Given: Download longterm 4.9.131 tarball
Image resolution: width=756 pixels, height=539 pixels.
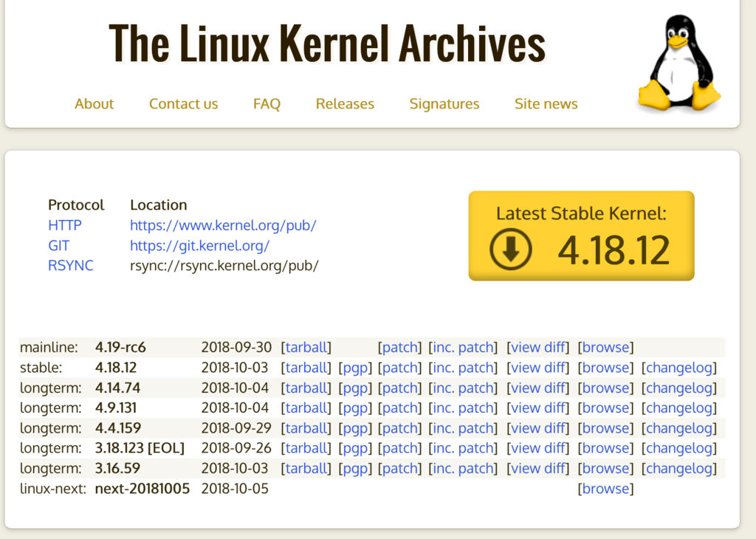Looking at the screenshot, I should click(x=306, y=408).
